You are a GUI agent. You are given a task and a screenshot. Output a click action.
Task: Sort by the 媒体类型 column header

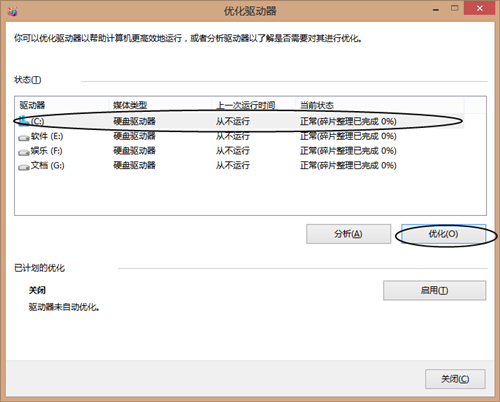click(x=160, y=105)
